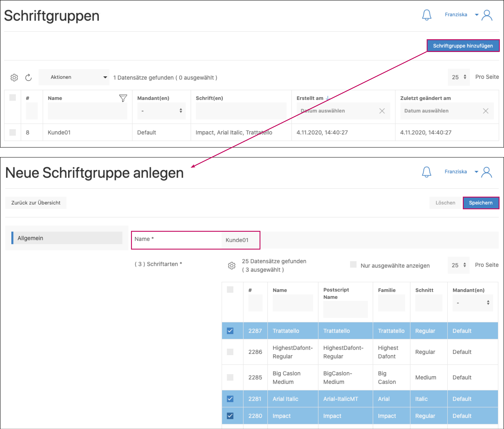Click the Name input field containing Kunde01
This screenshot has width=504, height=429.
(237, 240)
